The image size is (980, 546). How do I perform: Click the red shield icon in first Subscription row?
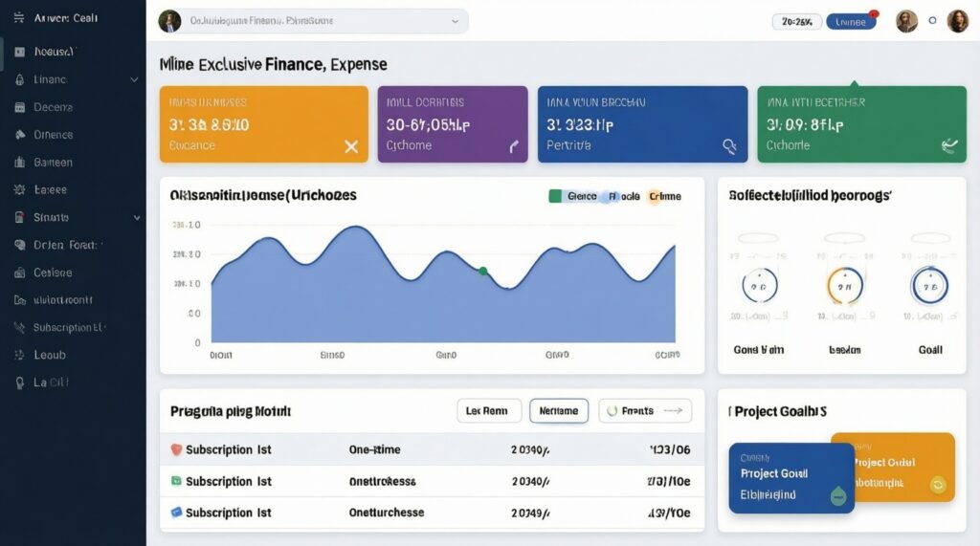pyautogui.click(x=175, y=449)
